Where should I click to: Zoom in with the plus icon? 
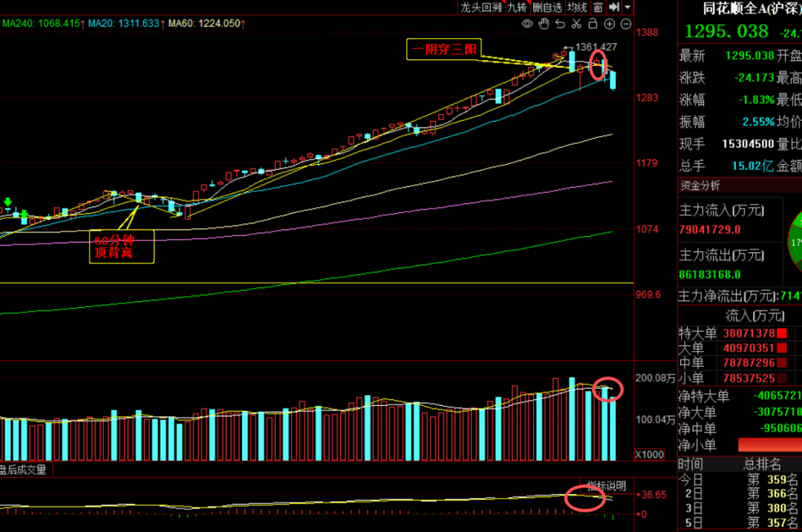610,24
